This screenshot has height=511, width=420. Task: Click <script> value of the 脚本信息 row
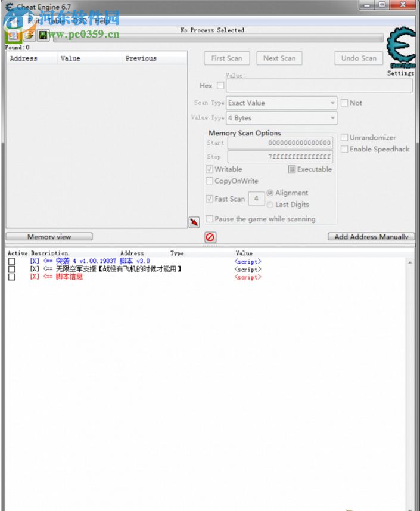point(248,277)
